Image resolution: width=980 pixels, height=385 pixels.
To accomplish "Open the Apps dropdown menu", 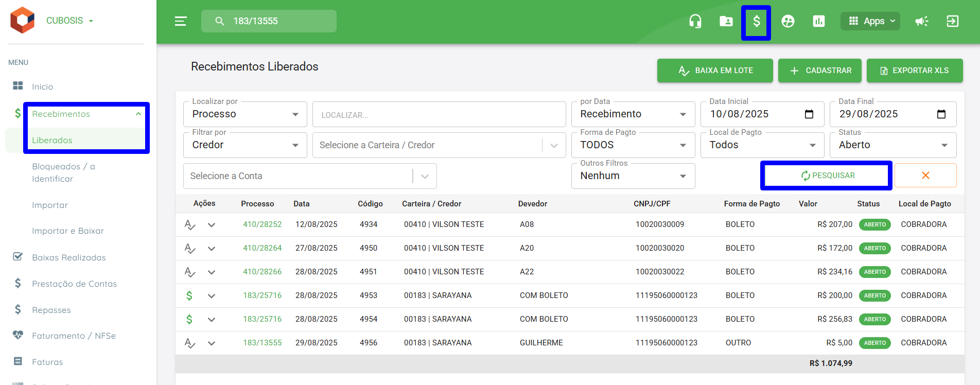I will coord(870,21).
